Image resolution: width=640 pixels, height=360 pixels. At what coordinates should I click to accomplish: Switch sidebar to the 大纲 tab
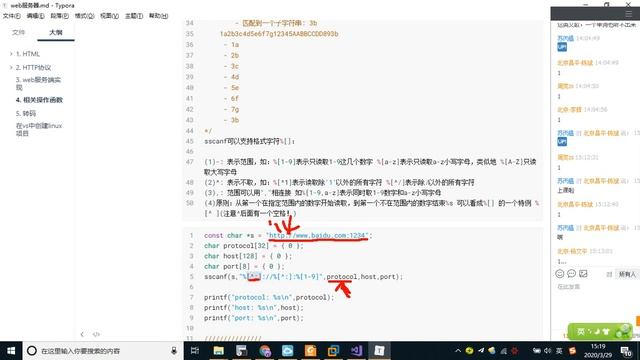[x=56, y=32]
